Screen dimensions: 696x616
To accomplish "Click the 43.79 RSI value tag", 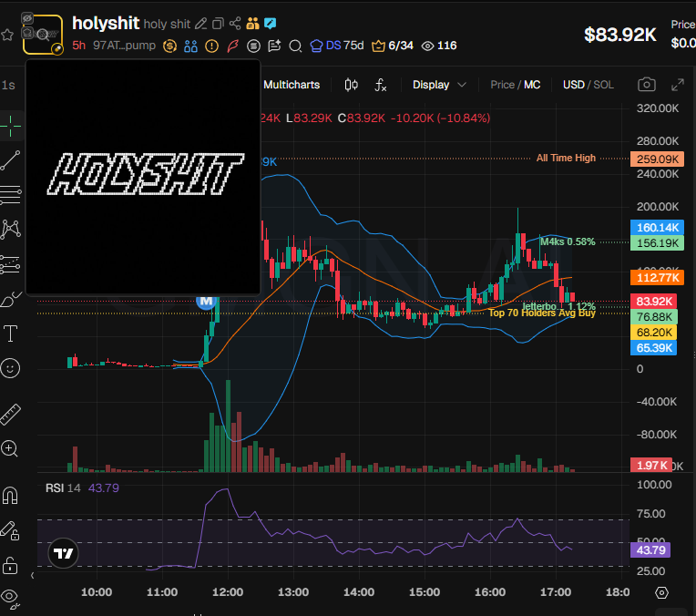I will point(650,550).
